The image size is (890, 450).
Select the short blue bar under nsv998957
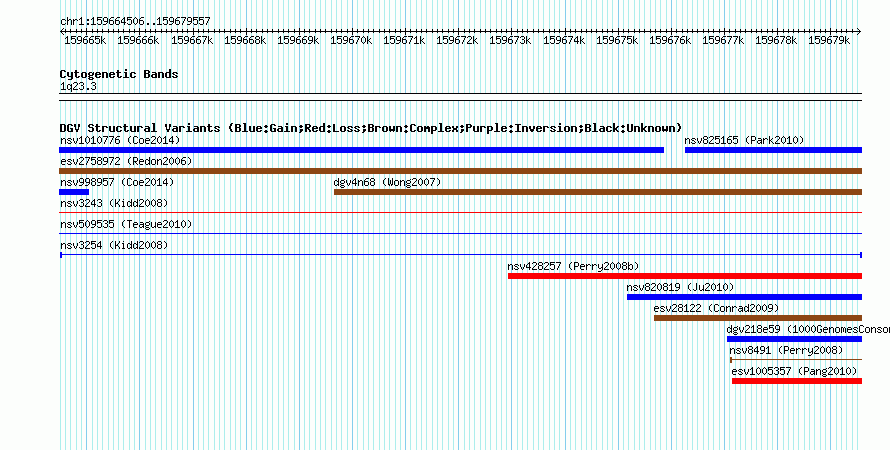[x=74, y=192]
